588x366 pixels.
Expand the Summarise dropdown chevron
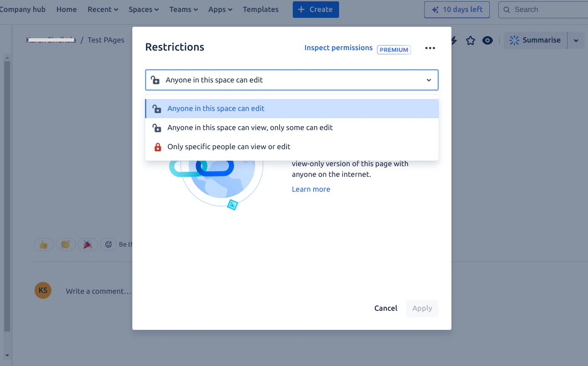tap(577, 40)
